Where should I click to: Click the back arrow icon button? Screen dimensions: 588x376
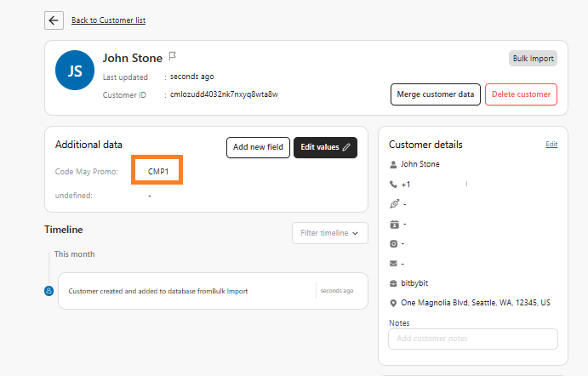pyautogui.click(x=54, y=20)
